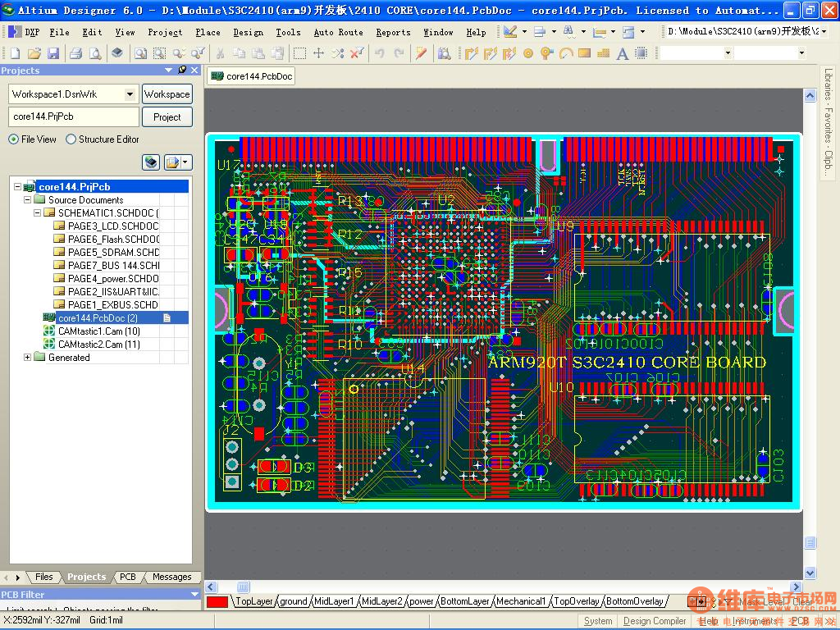Click the Project button
The image size is (840, 630).
[167, 116]
